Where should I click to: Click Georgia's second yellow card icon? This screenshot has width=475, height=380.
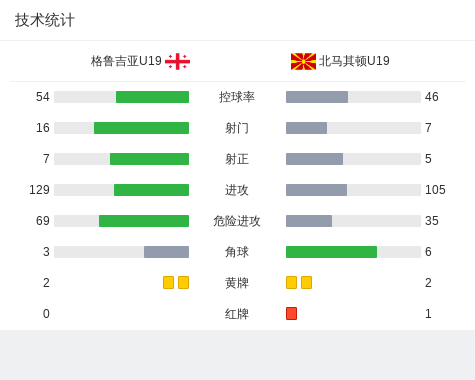[183, 282]
